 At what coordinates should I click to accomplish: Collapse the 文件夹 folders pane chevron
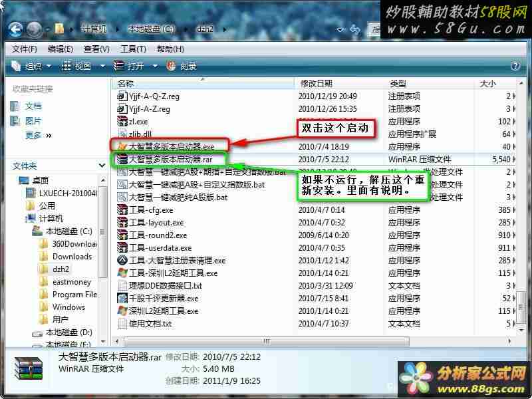click(102, 166)
